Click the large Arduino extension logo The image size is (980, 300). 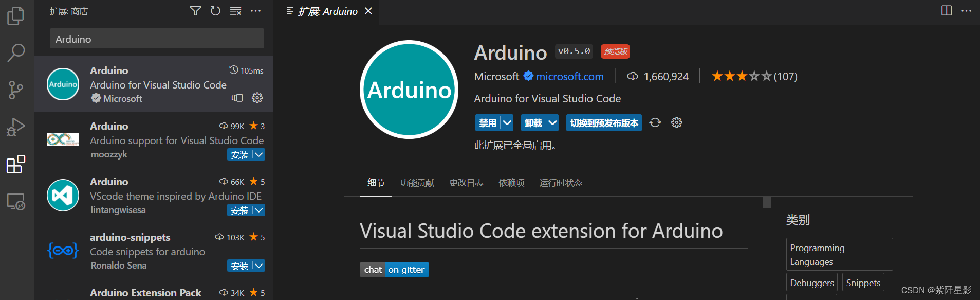click(x=409, y=90)
